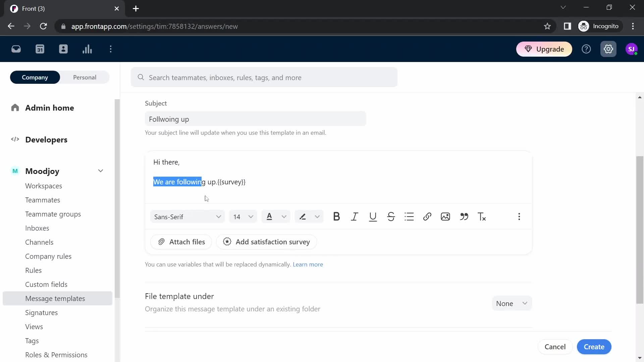Open Developers section
Screen dimensions: 644x362
[x=46, y=140]
